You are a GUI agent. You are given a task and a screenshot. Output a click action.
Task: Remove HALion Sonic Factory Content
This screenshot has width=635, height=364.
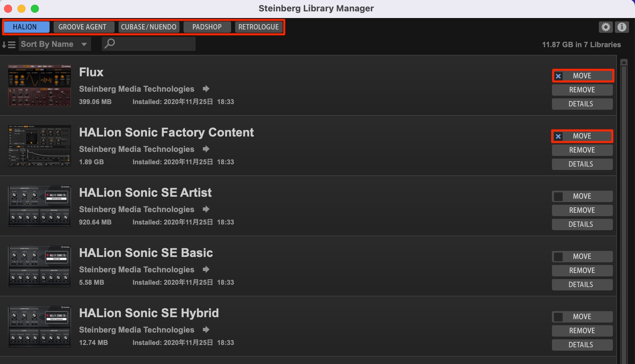coord(582,150)
